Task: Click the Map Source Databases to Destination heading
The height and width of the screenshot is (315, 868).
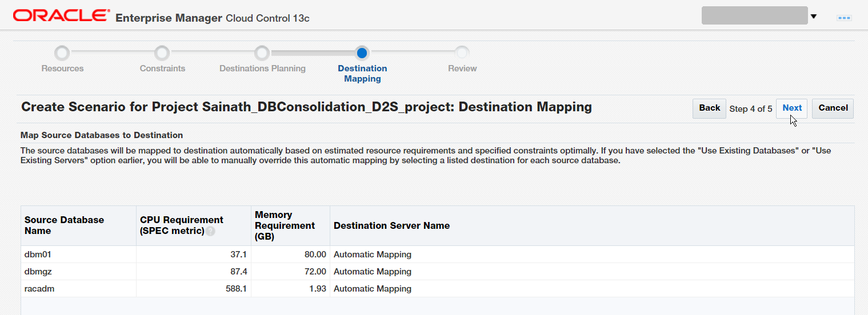Action: 102,135
